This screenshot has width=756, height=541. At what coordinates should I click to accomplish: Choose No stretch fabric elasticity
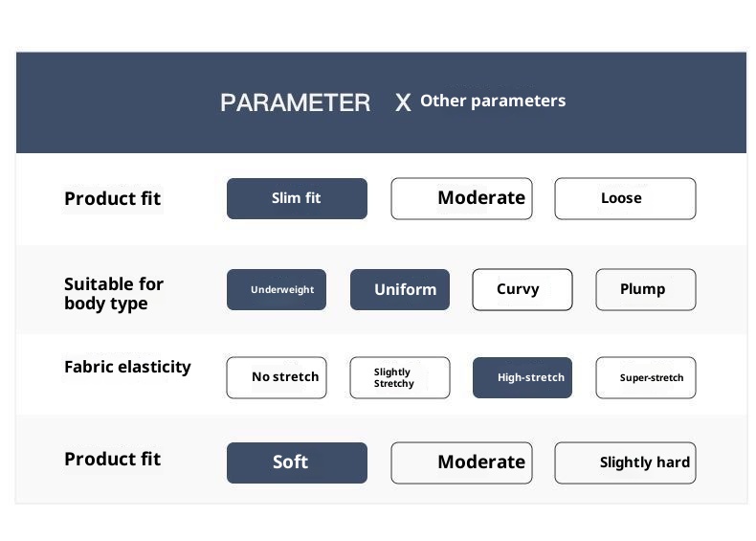(x=277, y=377)
